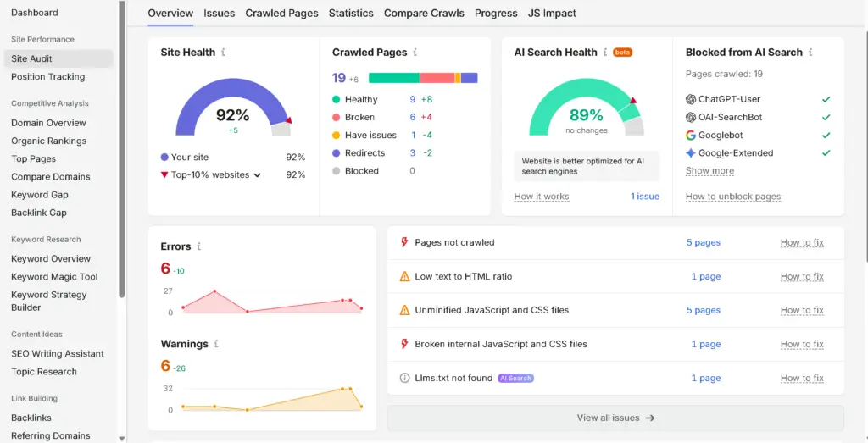Screen dimensions: 868x443
Task: Click the error icon beside Broken internal JavaScript
Action: point(404,344)
